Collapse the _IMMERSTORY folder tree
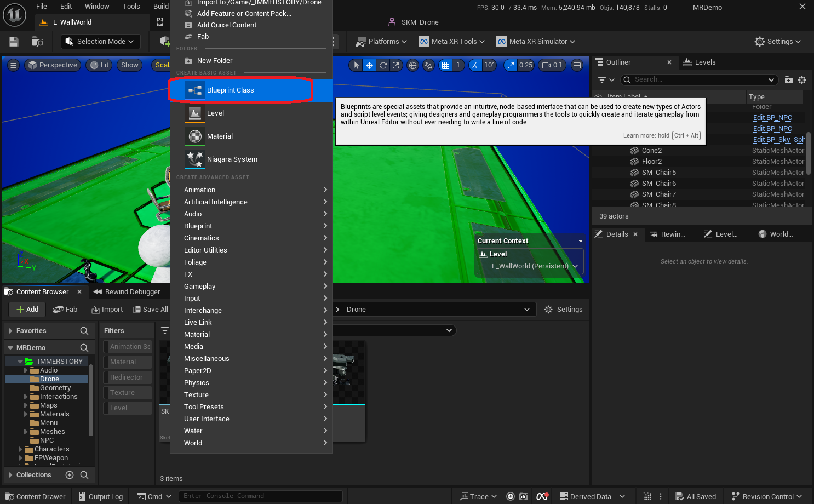Image resolution: width=814 pixels, height=504 pixels. (x=20, y=362)
